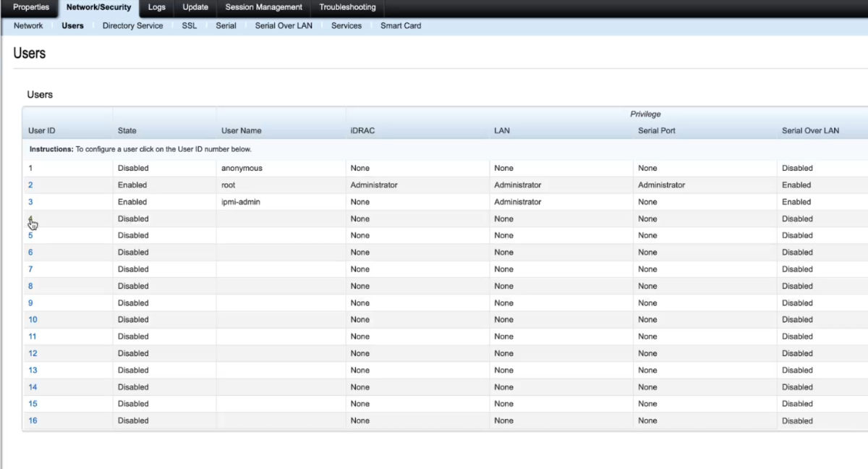The width and height of the screenshot is (868, 469).
Task: Configure root user via User ID 2
Action: 30,185
